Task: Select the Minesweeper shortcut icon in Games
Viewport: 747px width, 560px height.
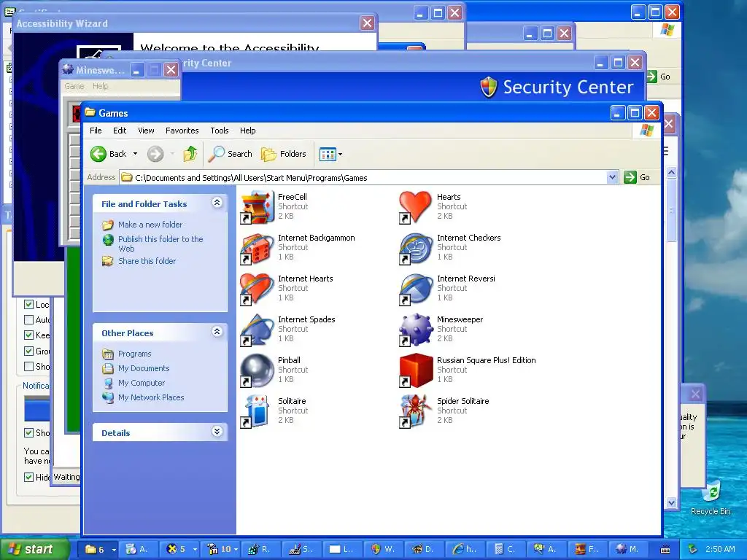Action: coord(415,330)
